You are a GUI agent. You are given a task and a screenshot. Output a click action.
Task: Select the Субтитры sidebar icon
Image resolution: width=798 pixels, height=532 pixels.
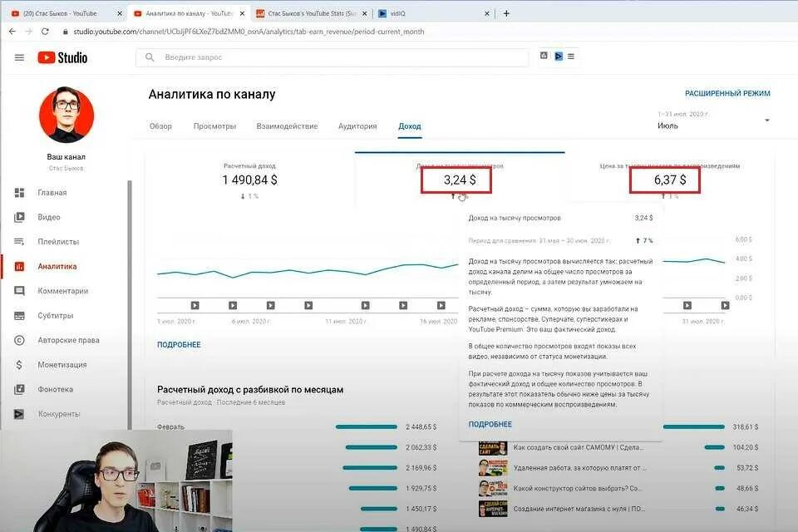pos(20,316)
